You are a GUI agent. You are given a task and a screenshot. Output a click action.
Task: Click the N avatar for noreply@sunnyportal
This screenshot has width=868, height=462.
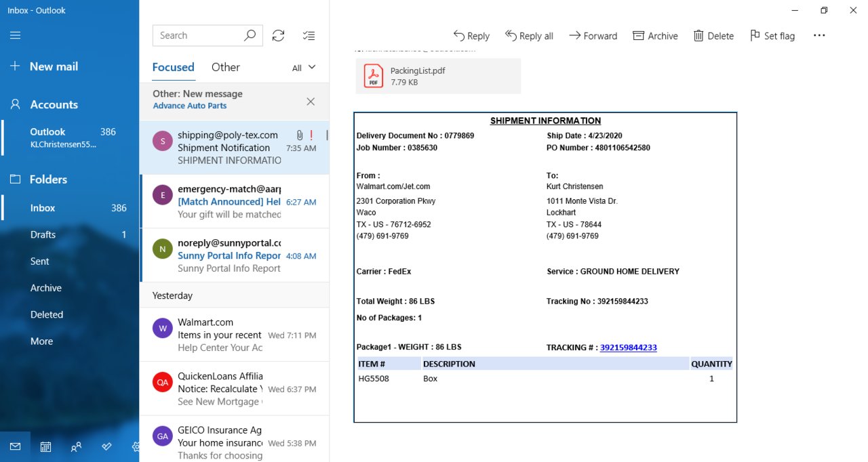tap(162, 249)
